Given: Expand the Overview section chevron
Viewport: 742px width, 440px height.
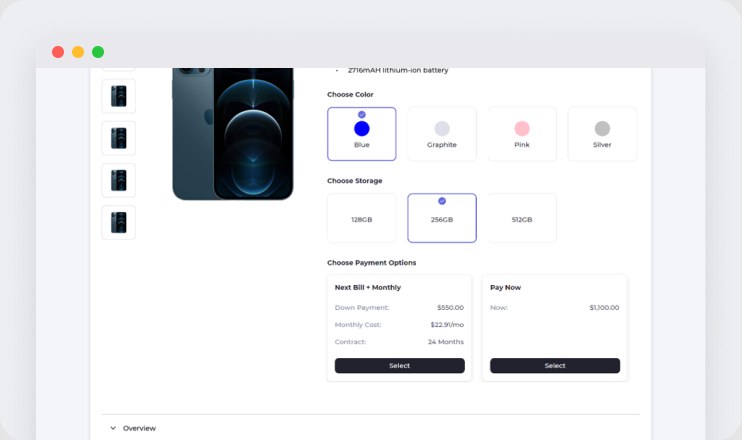Looking at the screenshot, I should click(113, 428).
